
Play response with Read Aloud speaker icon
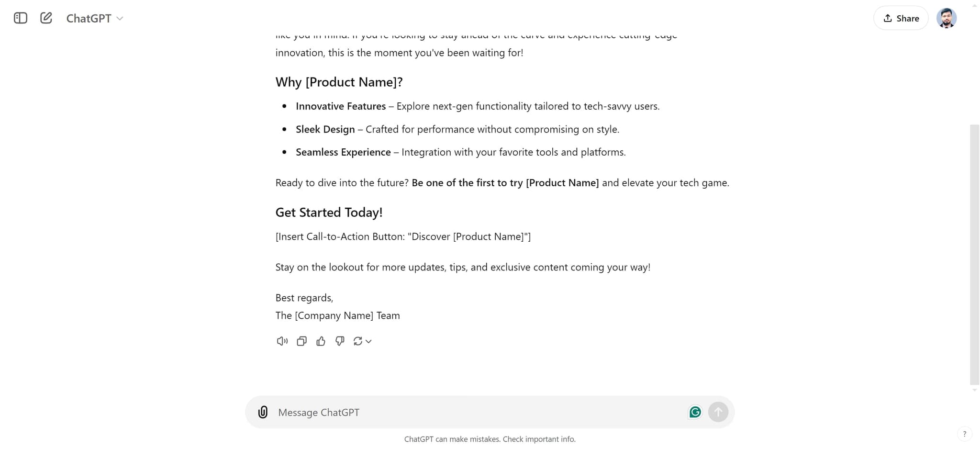[282, 341]
